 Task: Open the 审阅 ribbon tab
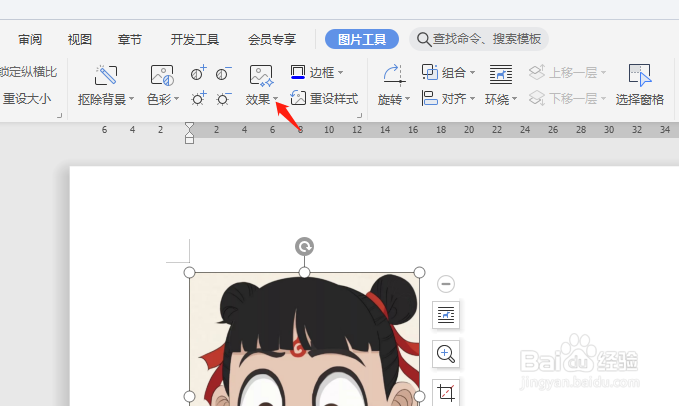[x=30, y=39]
